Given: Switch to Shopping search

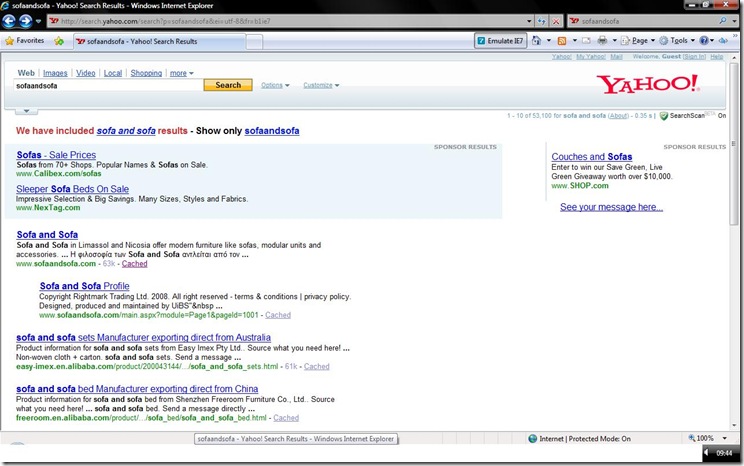Looking at the screenshot, I should (x=146, y=73).
